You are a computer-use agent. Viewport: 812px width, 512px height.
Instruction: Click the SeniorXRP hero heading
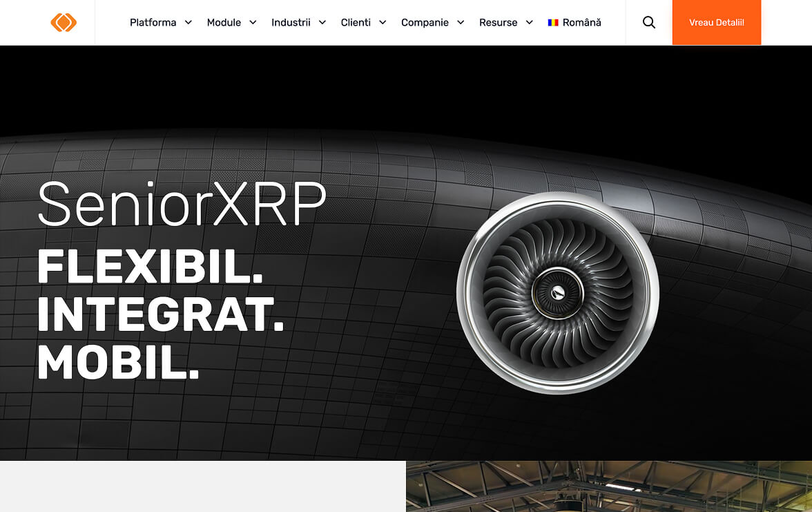click(x=182, y=204)
